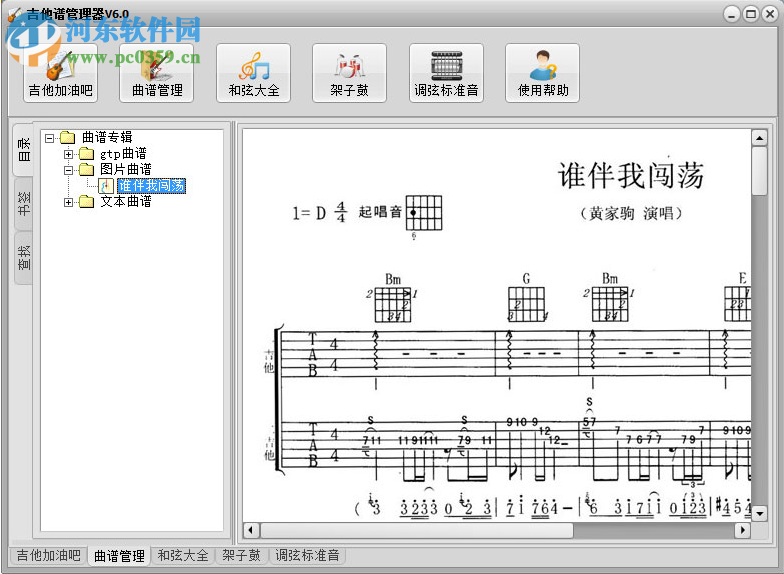This screenshot has height=574, width=784.
Task: Switch to 目录 side tab
Action: click(x=24, y=150)
